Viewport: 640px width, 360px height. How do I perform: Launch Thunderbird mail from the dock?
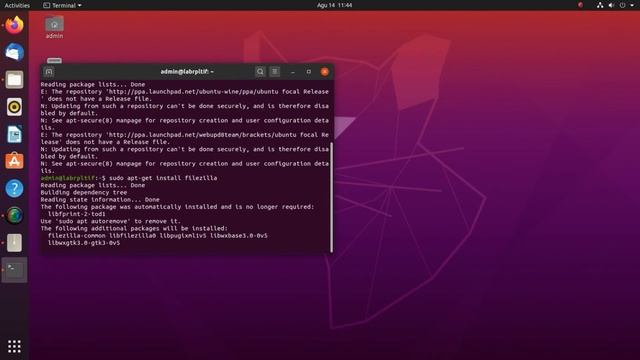pyautogui.click(x=14, y=52)
